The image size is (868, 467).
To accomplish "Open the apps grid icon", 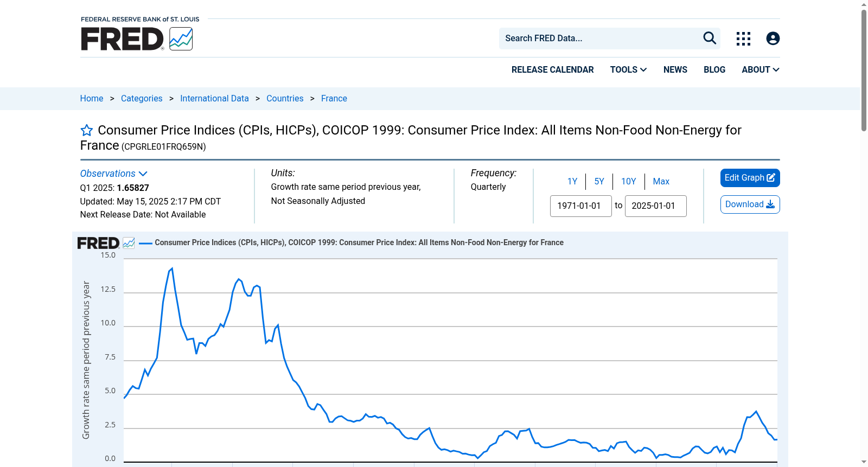I will pos(743,39).
